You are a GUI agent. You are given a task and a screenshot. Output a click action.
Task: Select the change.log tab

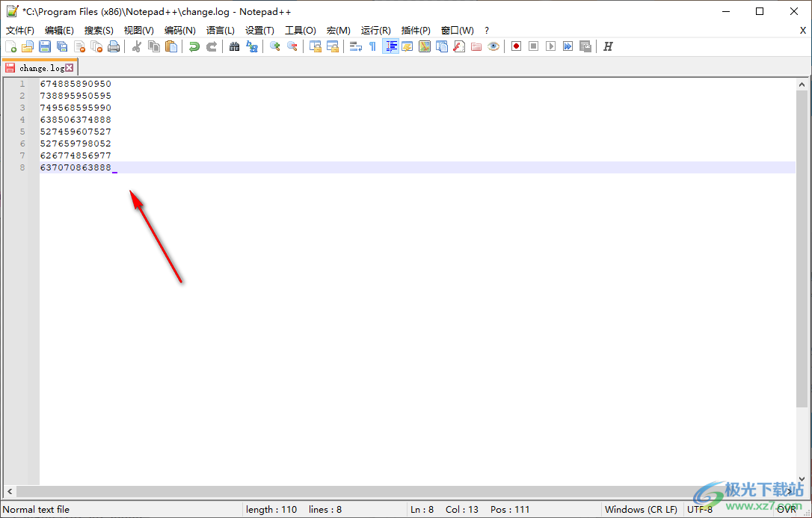[x=40, y=68]
